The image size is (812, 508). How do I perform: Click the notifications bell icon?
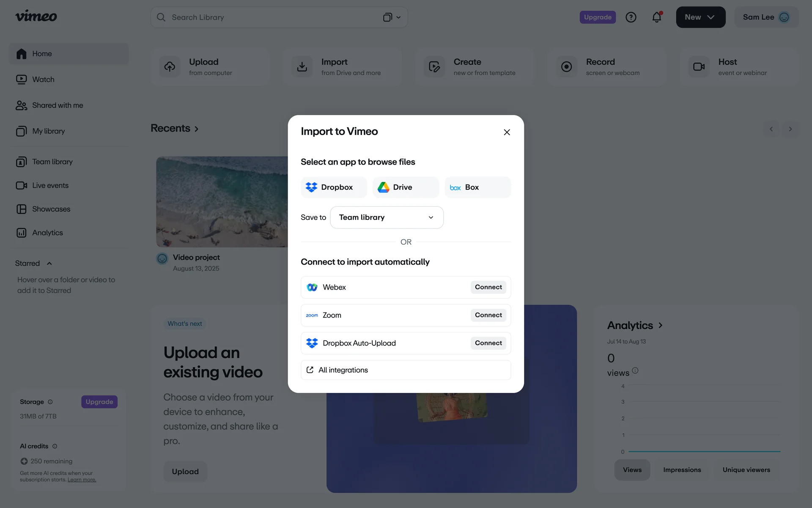pos(656,17)
